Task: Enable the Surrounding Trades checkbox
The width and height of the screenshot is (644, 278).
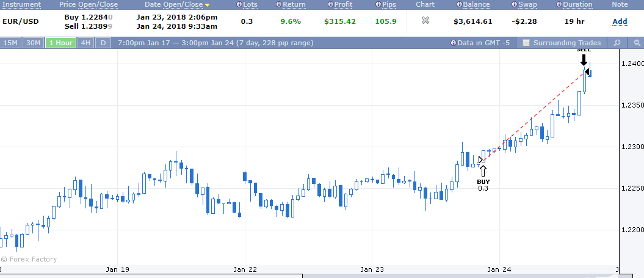Action: pyautogui.click(x=526, y=43)
